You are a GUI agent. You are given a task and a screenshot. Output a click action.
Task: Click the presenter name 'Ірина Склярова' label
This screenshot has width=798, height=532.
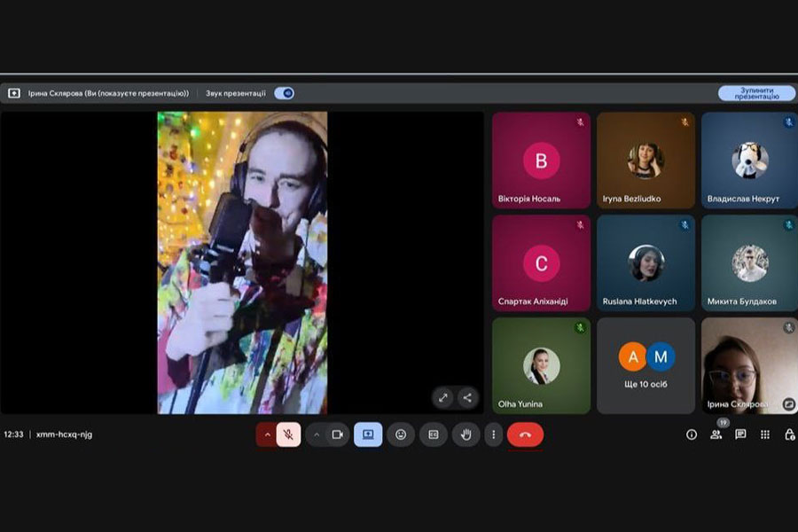pyautogui.click(x=108, y=93)
